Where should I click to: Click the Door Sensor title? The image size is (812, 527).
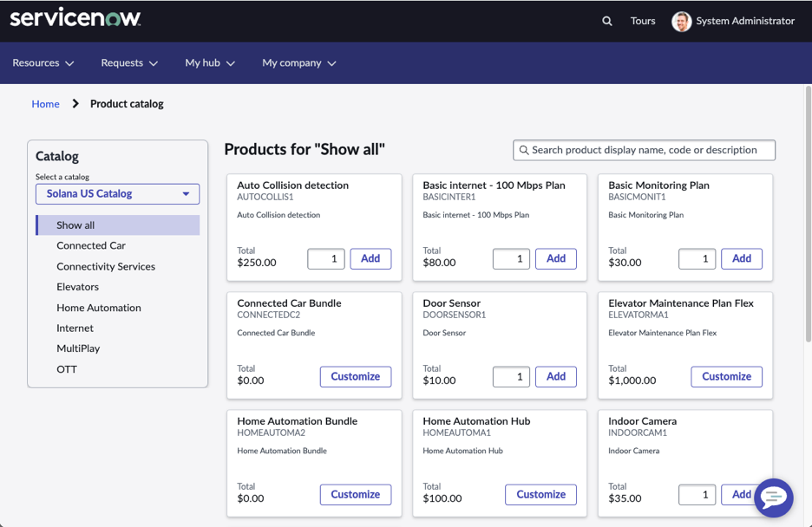coord(452,303)
